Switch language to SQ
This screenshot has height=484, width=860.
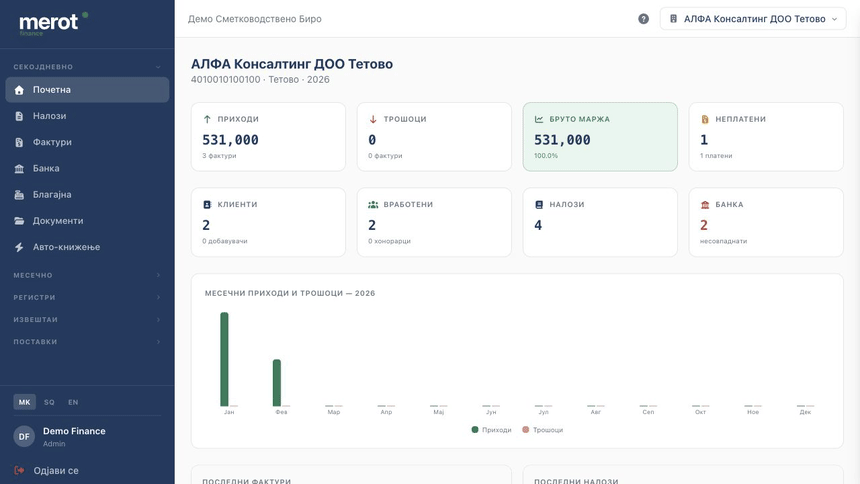[x=49, y=402]
